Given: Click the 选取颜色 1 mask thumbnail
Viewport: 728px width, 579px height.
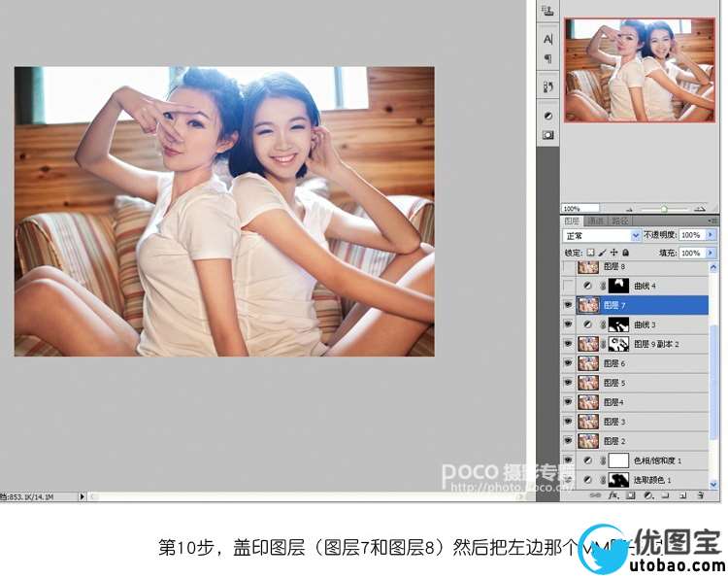Looking at the screenshot, I should [618, 480].
